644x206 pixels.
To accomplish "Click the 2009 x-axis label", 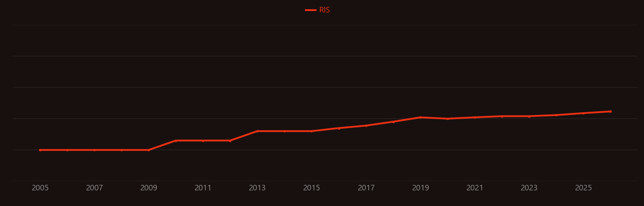I will pyautogui.click(x=149, y=188).
